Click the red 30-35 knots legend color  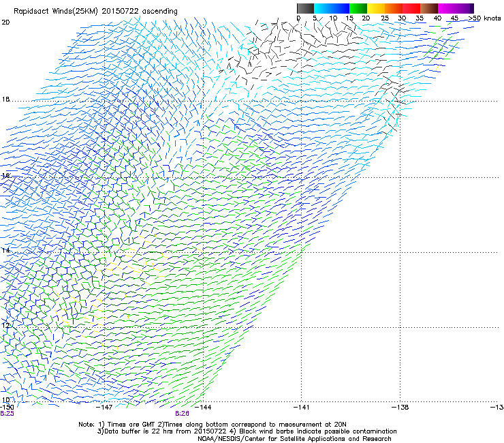point(411,8)
